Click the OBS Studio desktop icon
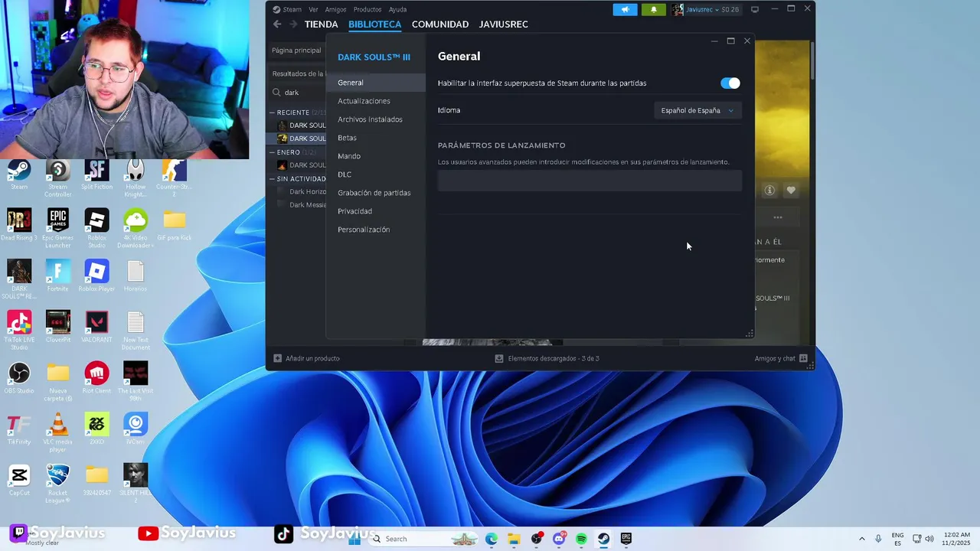This screenshot has width=980, height=551. pos(19,379)
